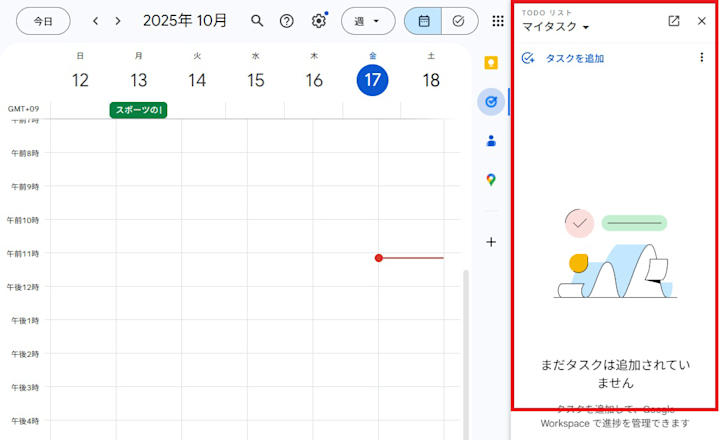The image size is (720, 440).
Task: Click the 午後12時 time label
Action: [23, 288]
